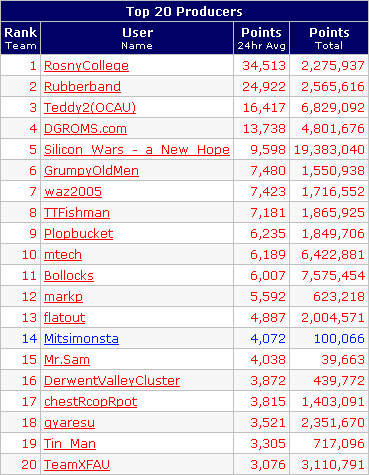Select the TTFishman link
The image size is (369, 475).
point(77,213)
